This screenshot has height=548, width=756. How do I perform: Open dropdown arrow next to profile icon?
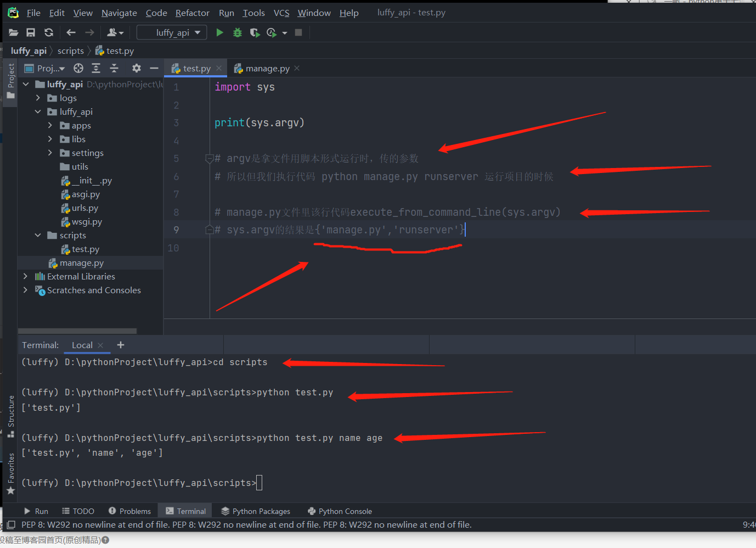coord(285,33)
